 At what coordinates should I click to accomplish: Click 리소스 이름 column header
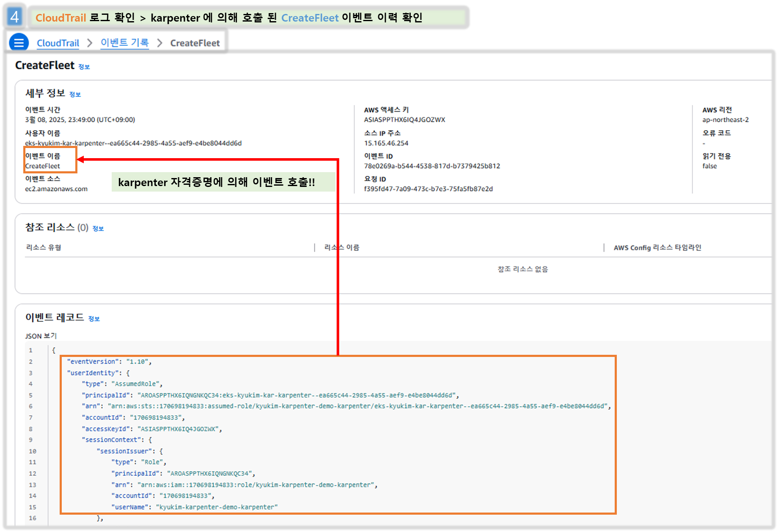point(342,247)
